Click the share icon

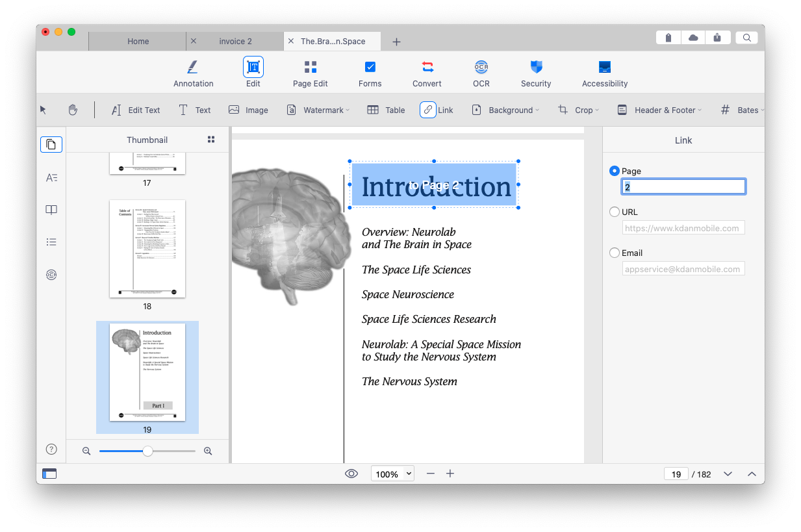coord(717,38)
